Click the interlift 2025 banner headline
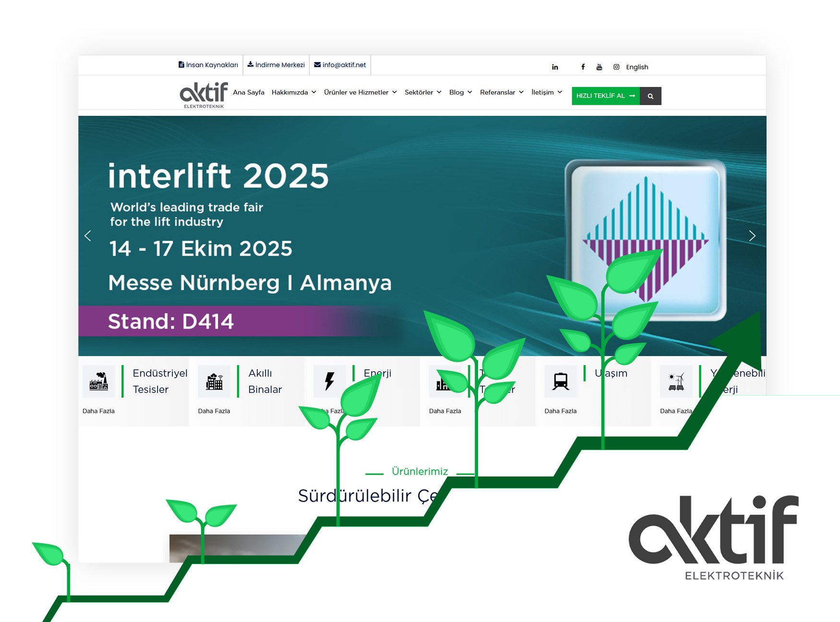This screenshot has width=840, height=622. click(x=218, y=176)
